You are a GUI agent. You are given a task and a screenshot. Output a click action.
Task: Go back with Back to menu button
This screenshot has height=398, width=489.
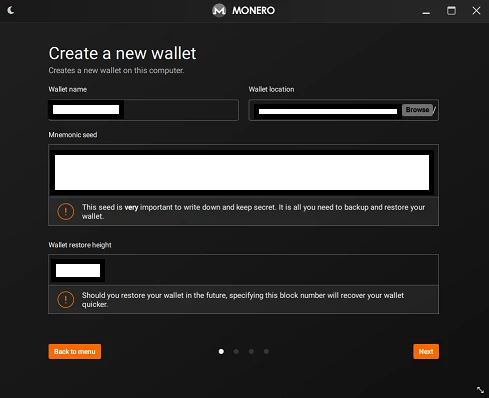point(75,351)
